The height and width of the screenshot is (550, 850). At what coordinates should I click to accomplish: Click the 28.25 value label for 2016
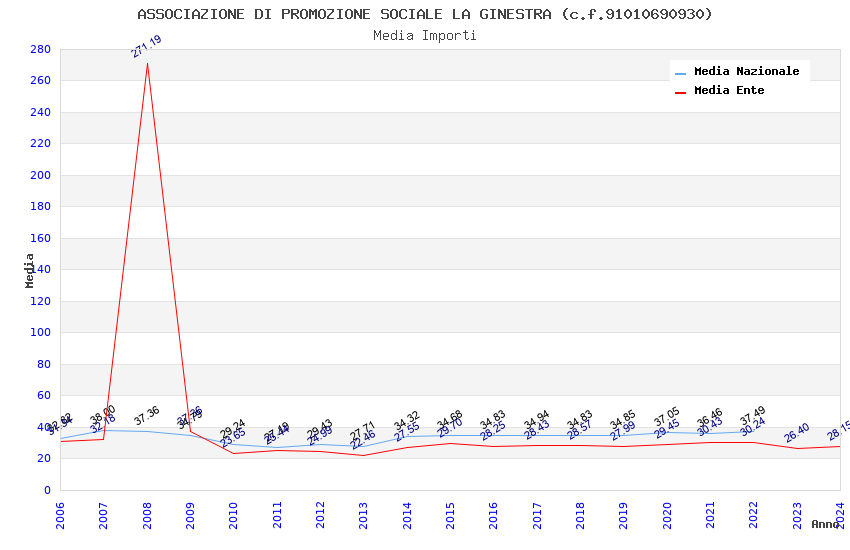click(x=493, y=431)
